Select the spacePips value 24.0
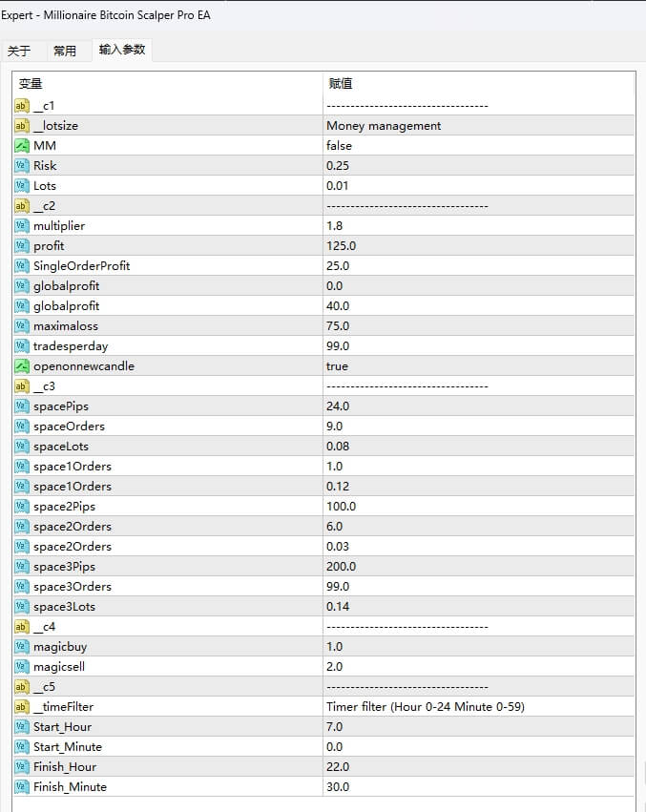 point(479,406)
